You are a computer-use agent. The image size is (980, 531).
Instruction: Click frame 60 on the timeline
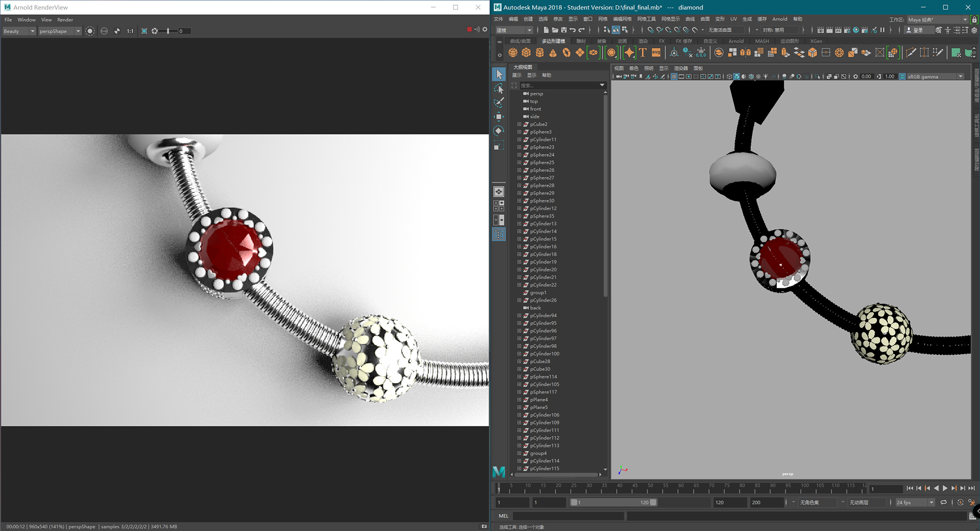[680, 488]
